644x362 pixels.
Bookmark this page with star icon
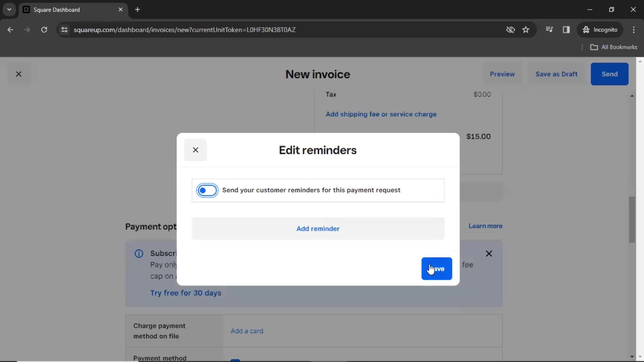[526, 29]
